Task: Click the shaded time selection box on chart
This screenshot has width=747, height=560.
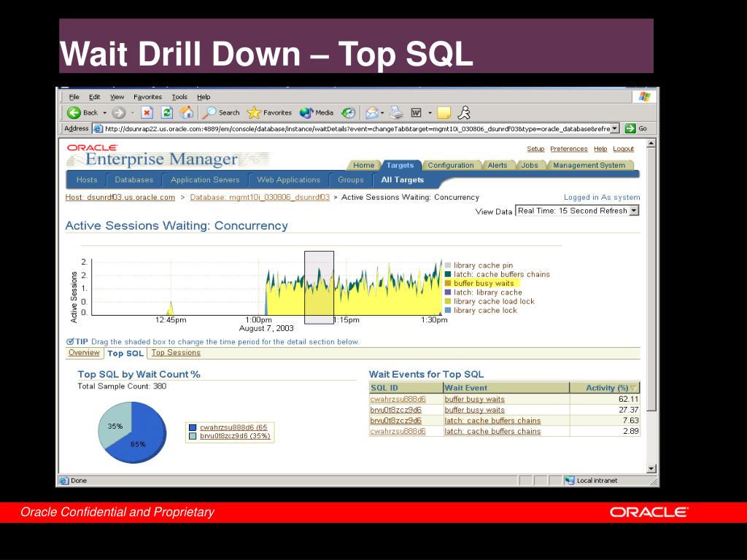Action: tap(320, 287)
